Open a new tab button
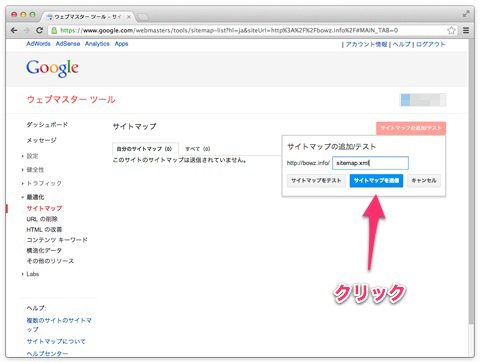 pos(143,16)
